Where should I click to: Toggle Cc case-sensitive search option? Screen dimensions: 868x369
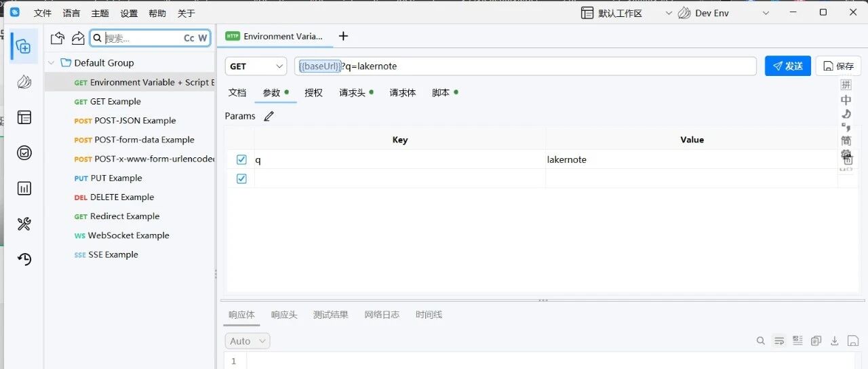pyautogui.click(x=189, y=39)
